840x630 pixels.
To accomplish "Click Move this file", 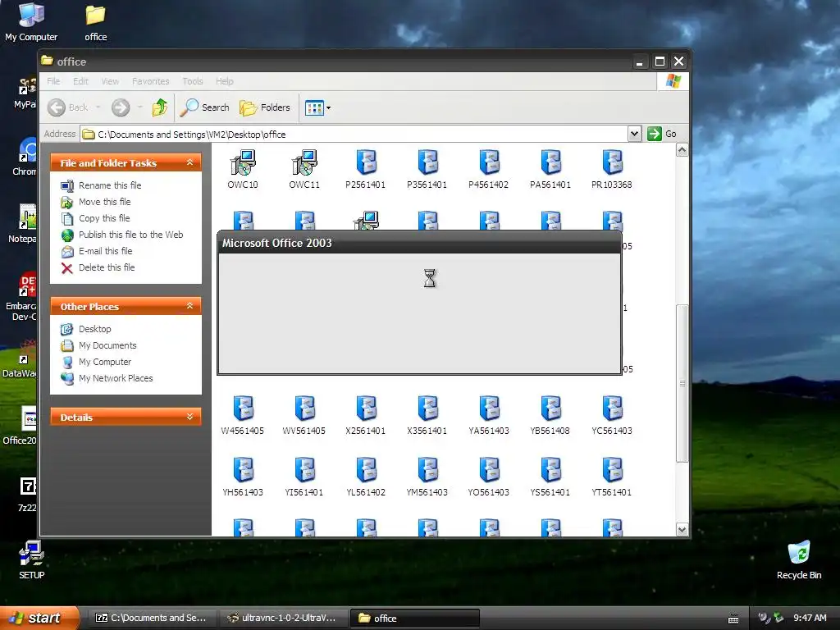I will 104,202.
